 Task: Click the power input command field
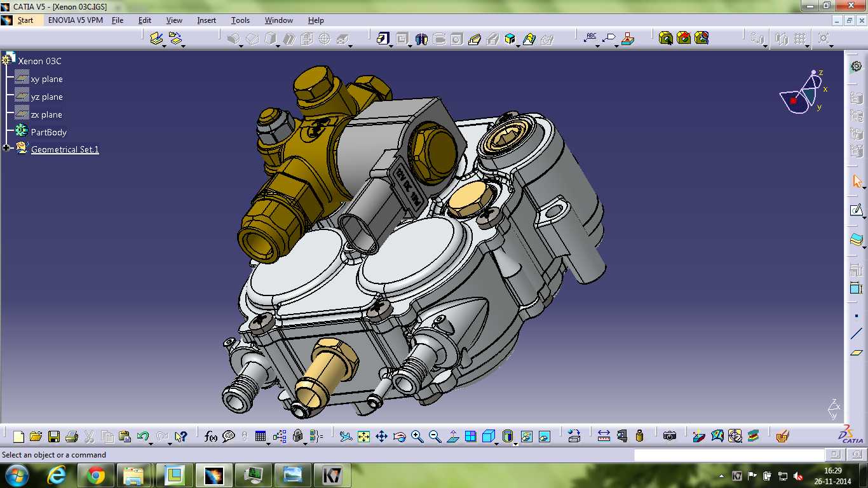point(729,454)
